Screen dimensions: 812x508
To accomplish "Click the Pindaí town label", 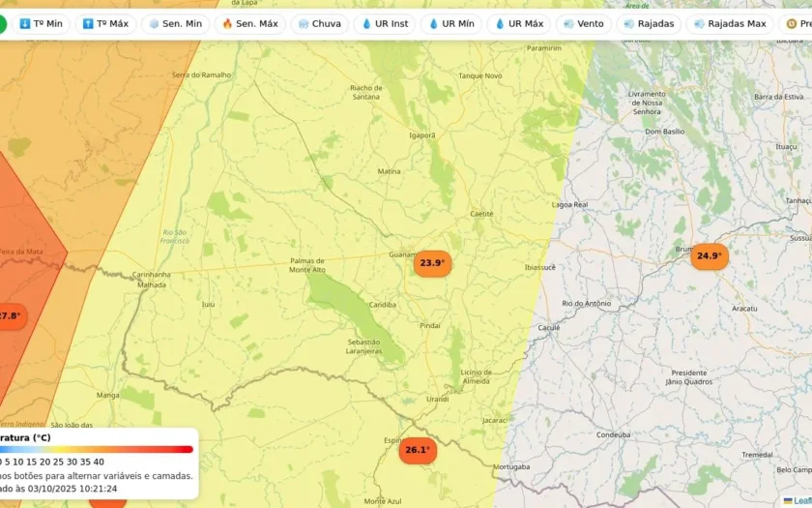I will click(x=430, y=325).
